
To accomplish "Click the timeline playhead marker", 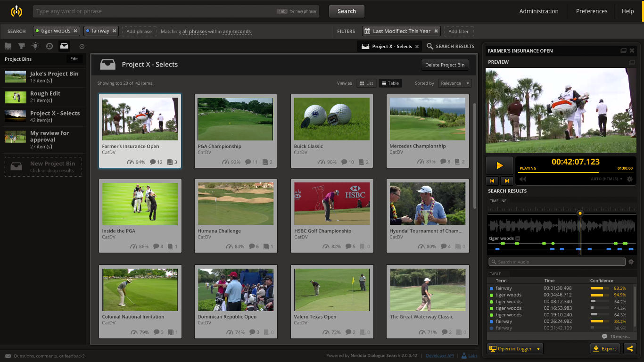I will [x=580, y=214].
